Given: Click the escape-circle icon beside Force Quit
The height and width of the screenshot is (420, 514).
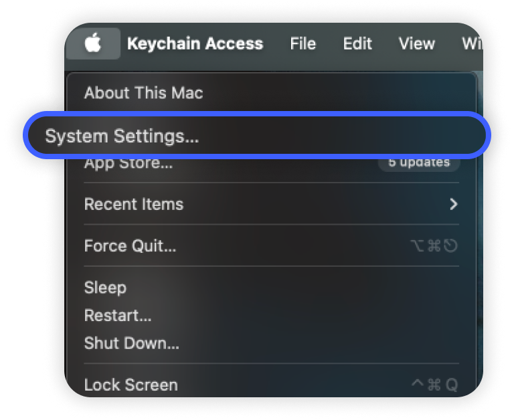Looking at the screenshot, I should pos(451,246).
